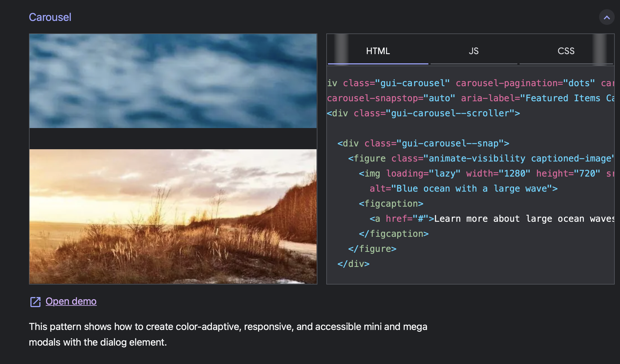620x364 pixels.
Task: Click the closing </figure> tag in code
Action: pos(373,249)
